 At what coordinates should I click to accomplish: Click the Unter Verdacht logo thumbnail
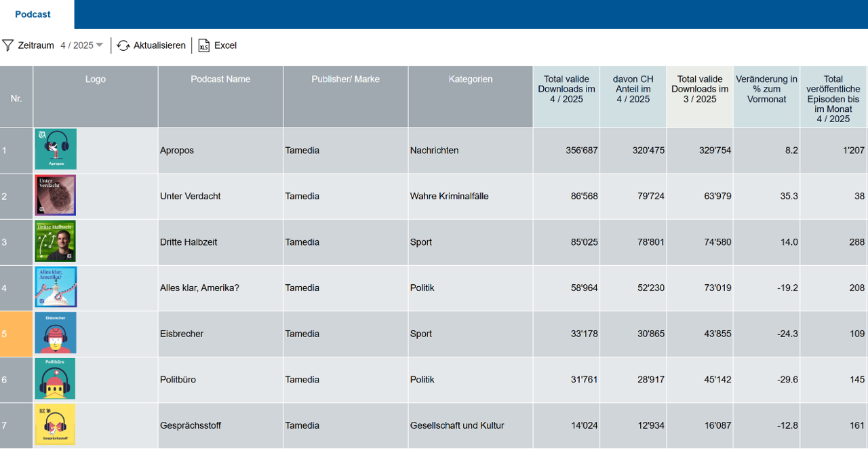(56, 195)
